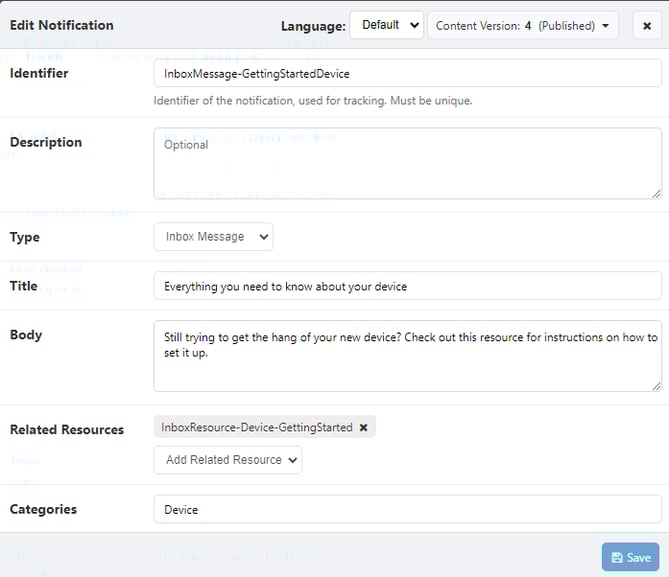Focus the optional Description text area

point(407,162)
